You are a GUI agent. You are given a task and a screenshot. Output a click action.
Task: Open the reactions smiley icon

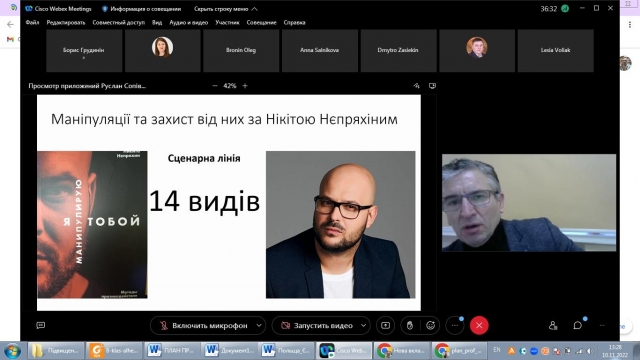pos(430,325)
